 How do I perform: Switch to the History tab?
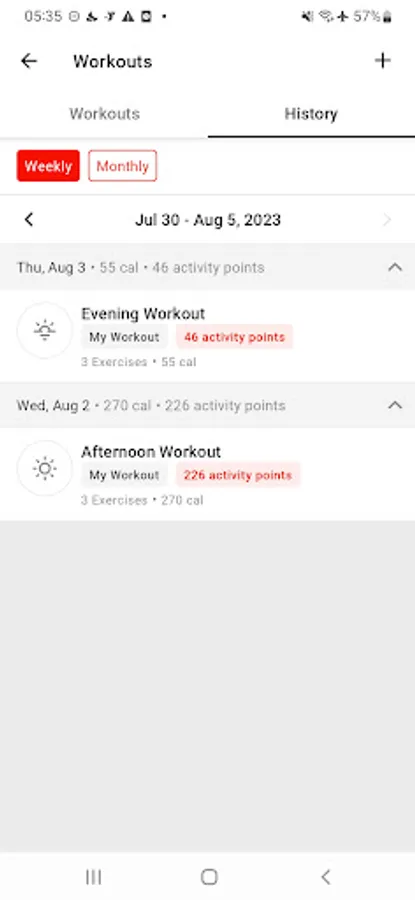311,114
